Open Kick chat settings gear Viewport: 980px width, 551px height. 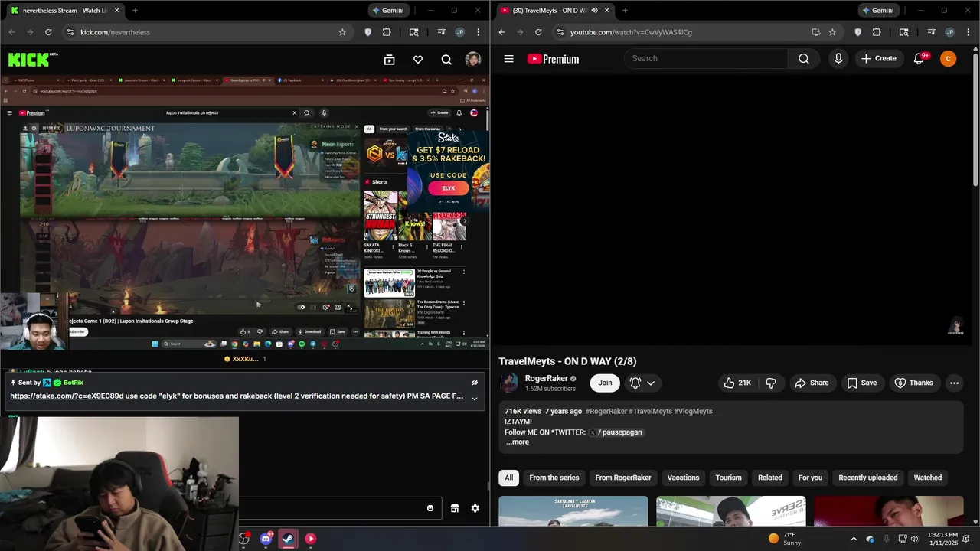coord(475,508)
